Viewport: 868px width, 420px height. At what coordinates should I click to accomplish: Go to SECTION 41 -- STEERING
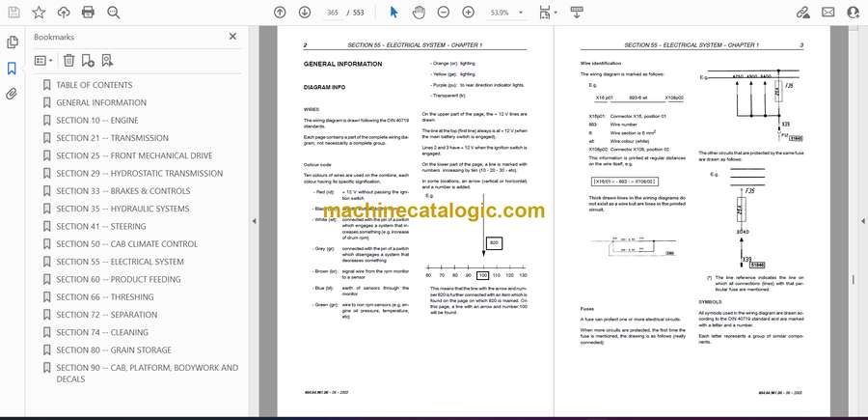[101, 226]
